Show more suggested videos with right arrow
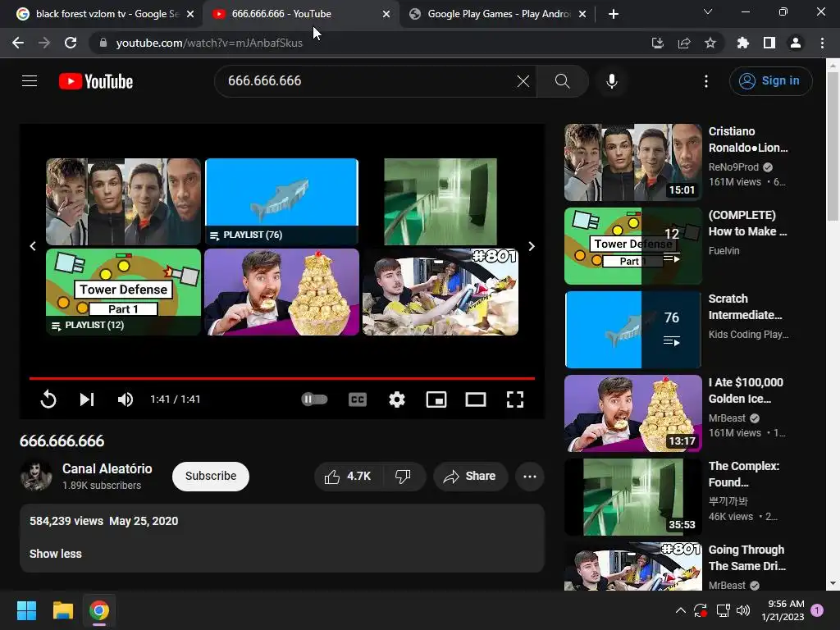 532,246
